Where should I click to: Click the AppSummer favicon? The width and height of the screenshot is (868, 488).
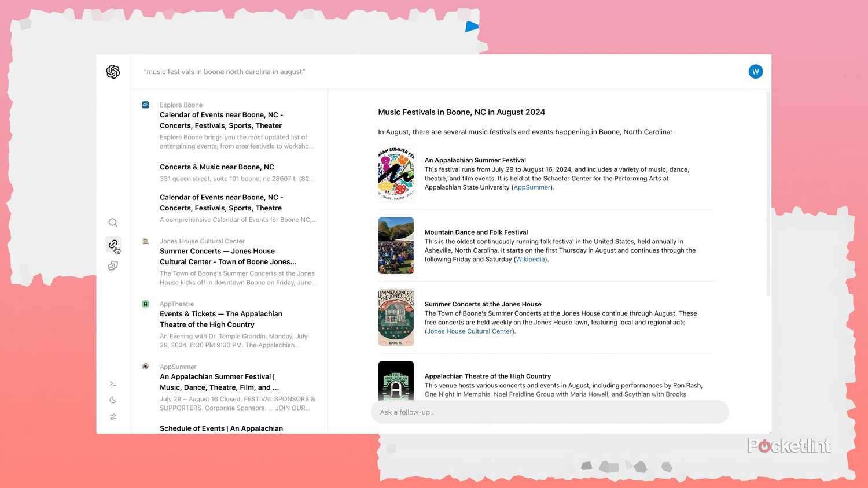[x=146, y=367]
